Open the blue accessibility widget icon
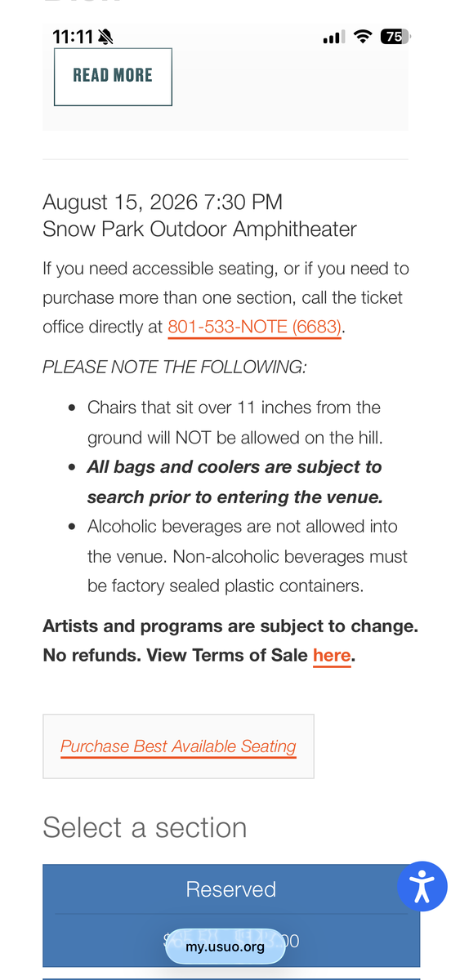Image resolution: width=451 pixels, height=980 pixels. pos(422,886)
